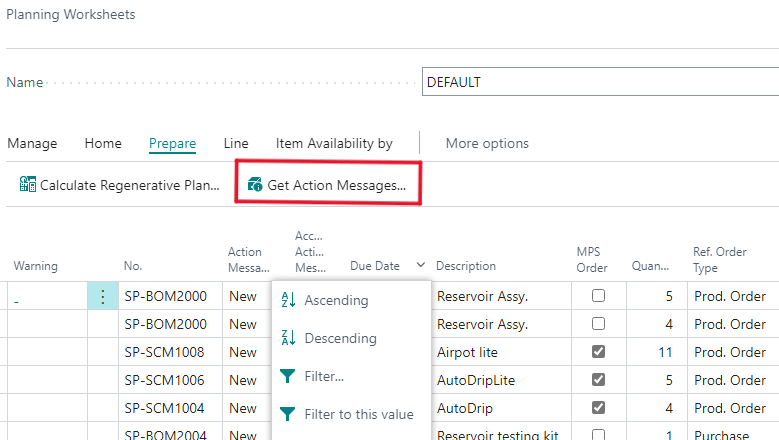Uncheck MPS Order for AutoDripLite row
779x440 pixels.
[597, 380]
